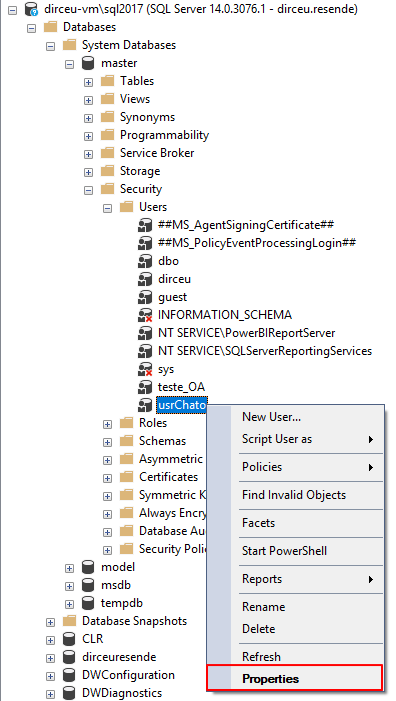Click the Database Snapshots folder icon
396x701 pixels.
pos(69,621)
